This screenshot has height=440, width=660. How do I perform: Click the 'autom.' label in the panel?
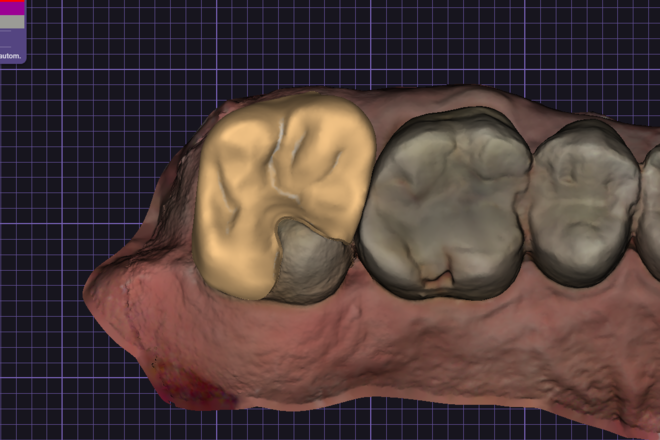pos(10,56)
